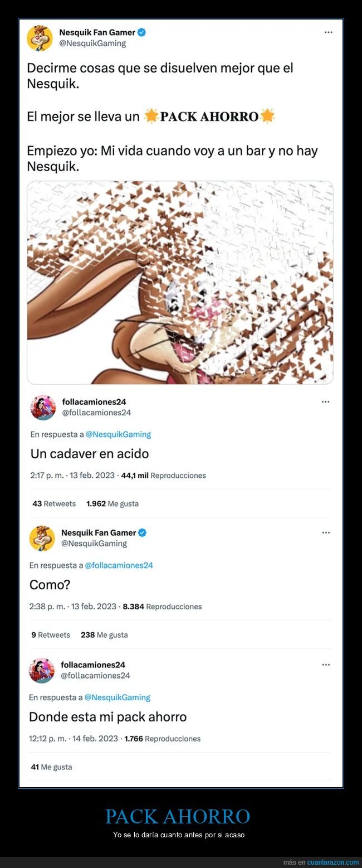Open the dissolving Nesquik bunny image
Screen dimensions: 362x868
pyautogui.click(x=180, y=282)
